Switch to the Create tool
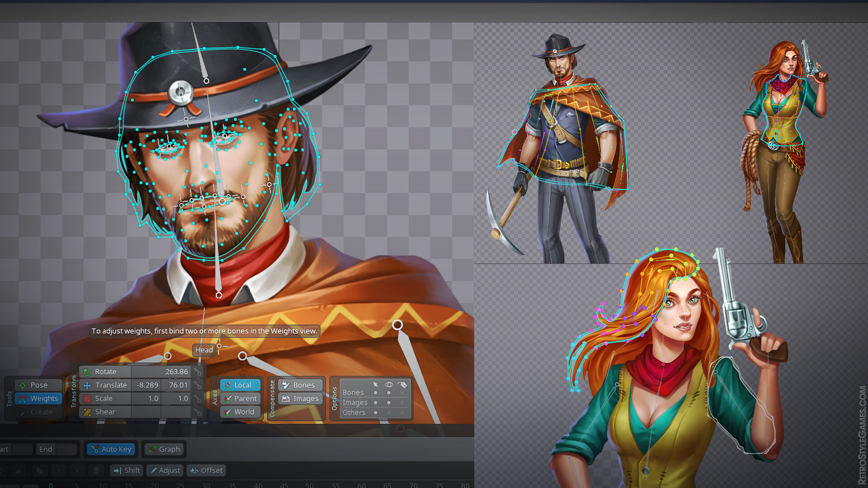The height and width of the screenshot is (488, 868). (x=38, y=412)
